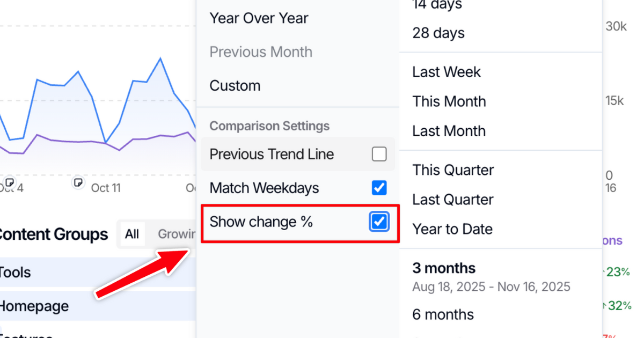Viewport: 644px width, 338px height.
Task: Pick Year to Date range
Action: [452, 229]
